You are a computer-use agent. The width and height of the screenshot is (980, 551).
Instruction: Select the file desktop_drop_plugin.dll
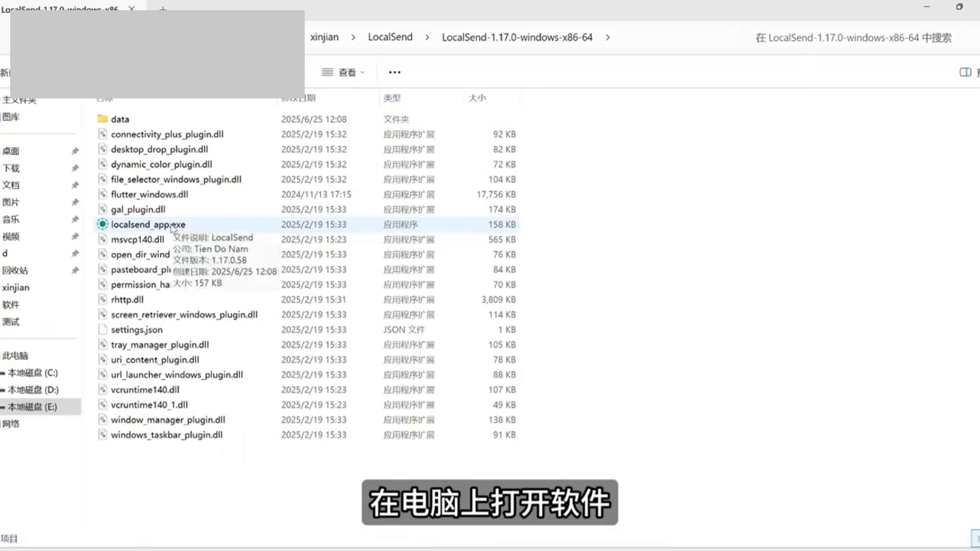[x=159, y=149]
